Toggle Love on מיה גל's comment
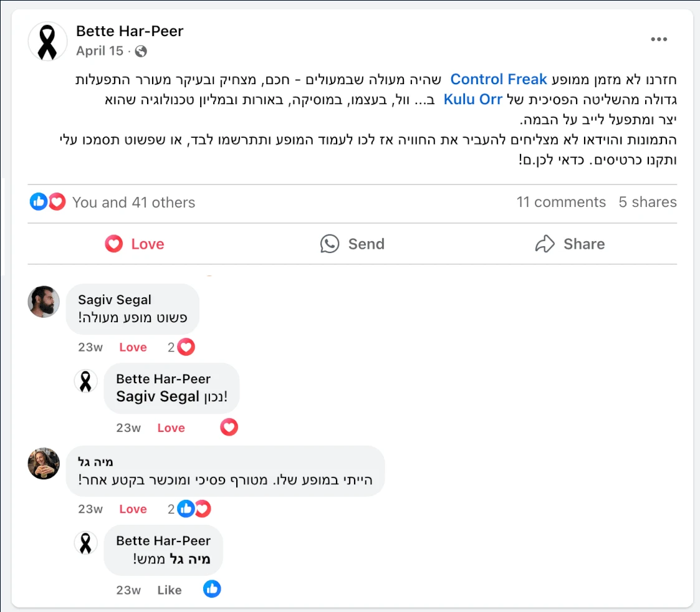This screenshot has height=612, width=700. click(133, 509)
